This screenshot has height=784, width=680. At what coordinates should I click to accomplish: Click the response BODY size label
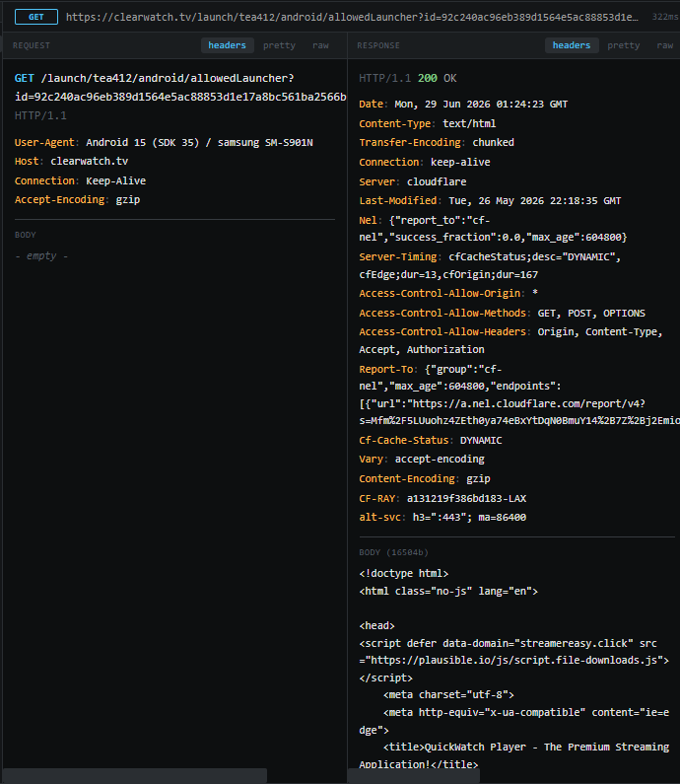tap(394, 552)
